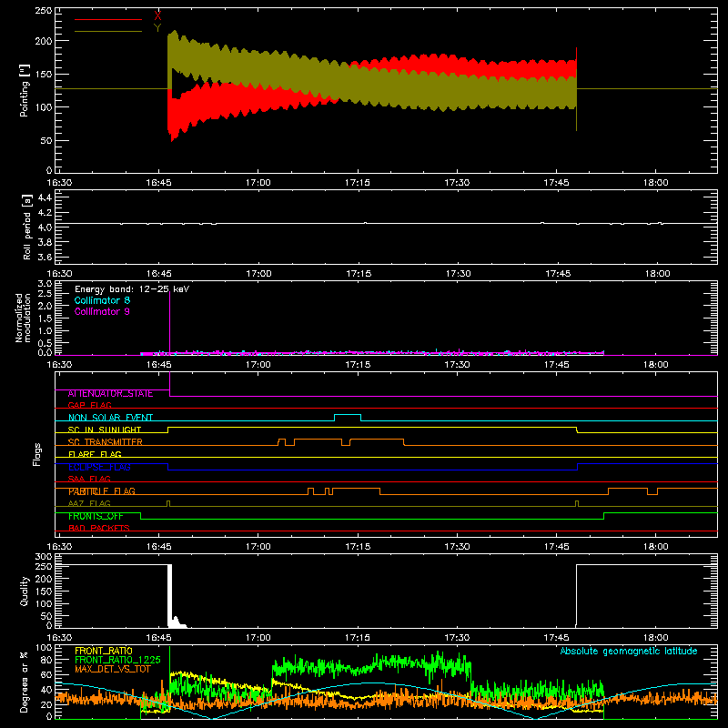Click the 4.0 value on roll period axis

pyautogui.click(x=45, y=227)
